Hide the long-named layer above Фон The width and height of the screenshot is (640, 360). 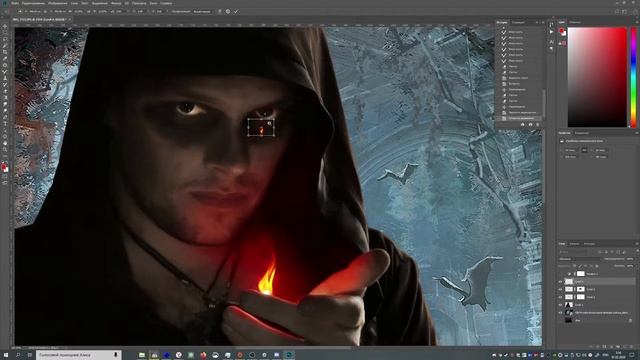coord(560,313)
